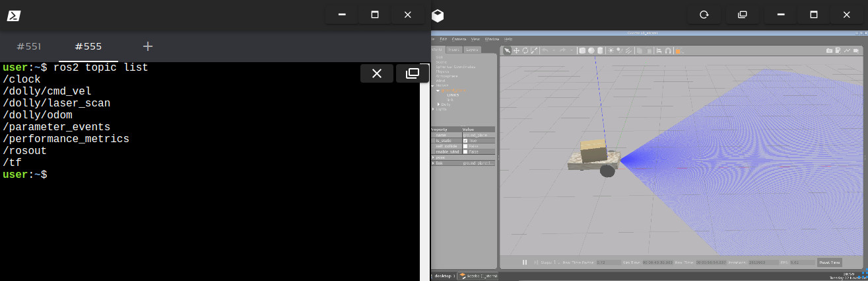Enable the self_collide checkbox
This screenshot has width=868, height=281.
[465, 146]
